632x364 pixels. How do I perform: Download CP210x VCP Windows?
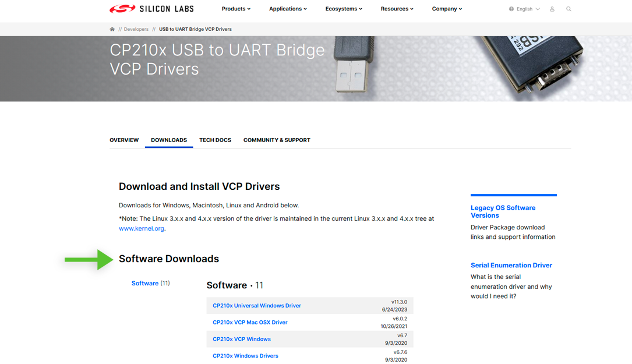(241, 339)
